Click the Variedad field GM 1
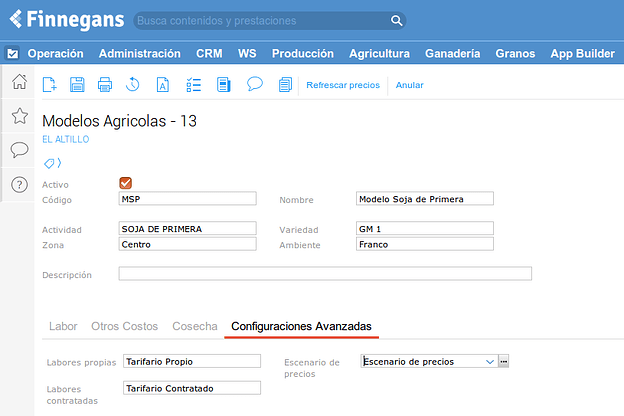Screen dimensions: 624x416 coord(425,229)
